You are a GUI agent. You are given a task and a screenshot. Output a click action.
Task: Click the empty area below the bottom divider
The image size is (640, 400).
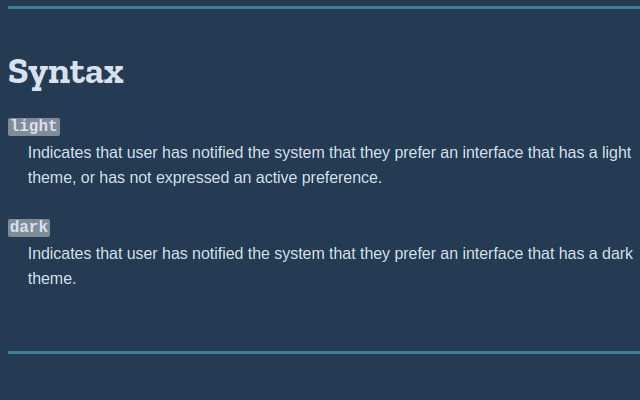(x=324, y=378)
